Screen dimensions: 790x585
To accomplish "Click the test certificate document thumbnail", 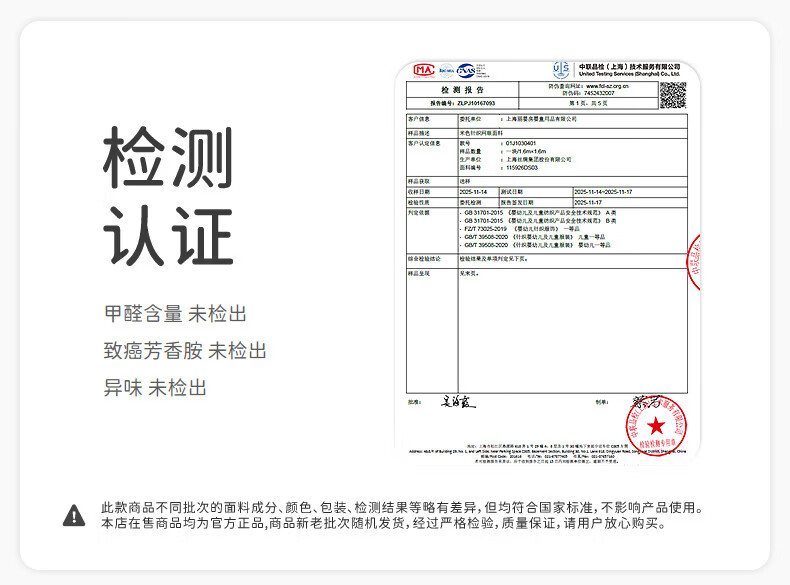I will click(547, 260).
